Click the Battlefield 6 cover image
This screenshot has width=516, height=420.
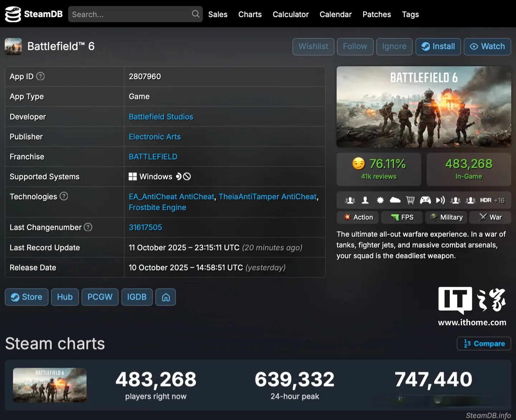pos(424,107)
